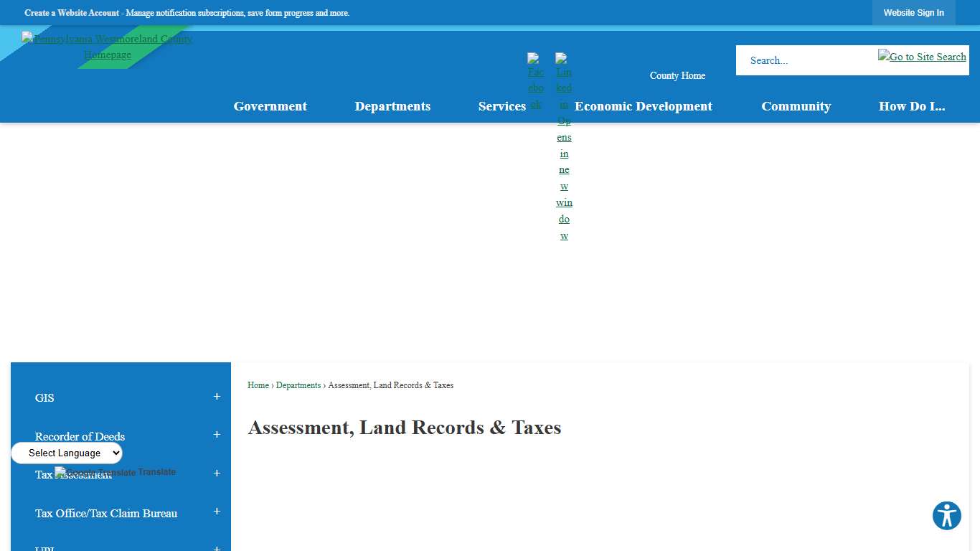Expand the Tax Assessment section
Viewport: 980px width, 551px height.
[x=216, y=472]
